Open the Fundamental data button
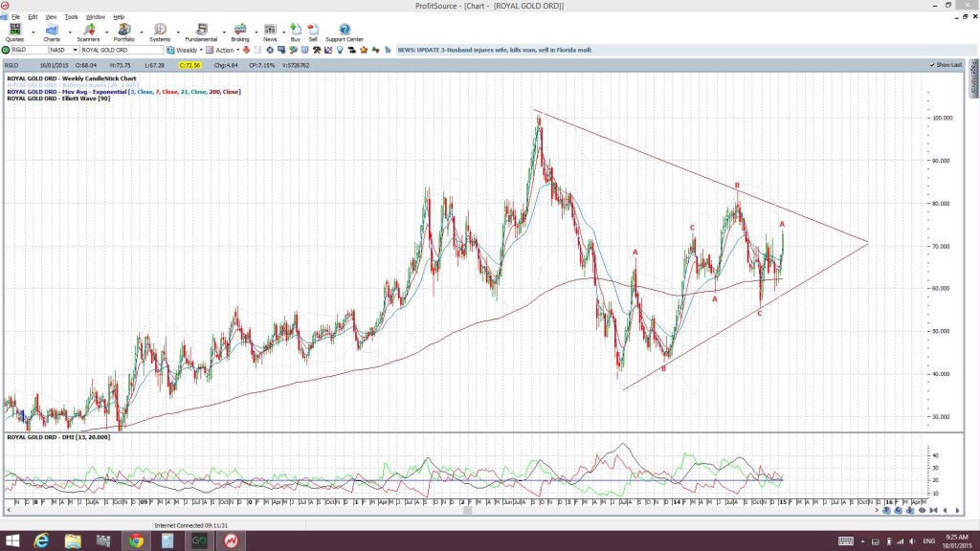This screenshot has width=980, height=551. [201, 33]
